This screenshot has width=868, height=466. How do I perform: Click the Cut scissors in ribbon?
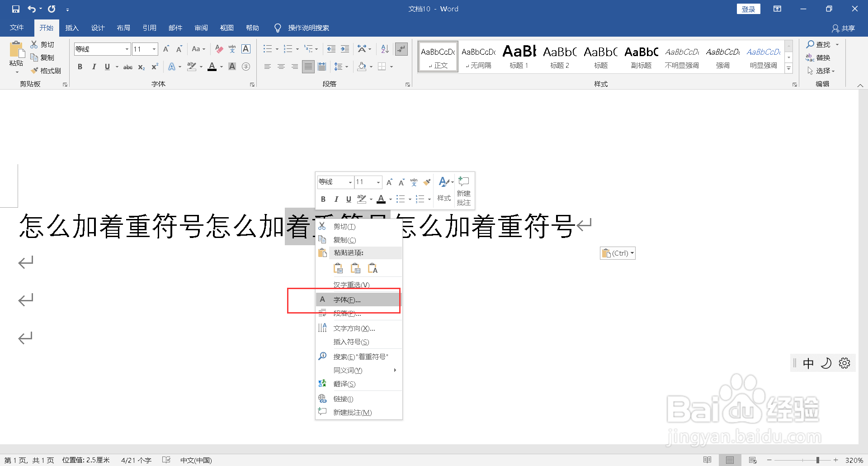tap(34, 44)
